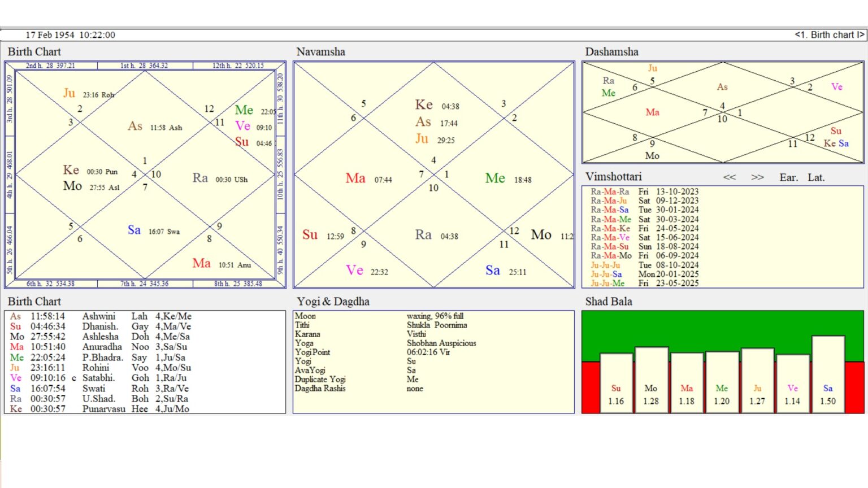Click Venus in the Navamsha chart
The image size is (868, 488).
tap(354, 271)
